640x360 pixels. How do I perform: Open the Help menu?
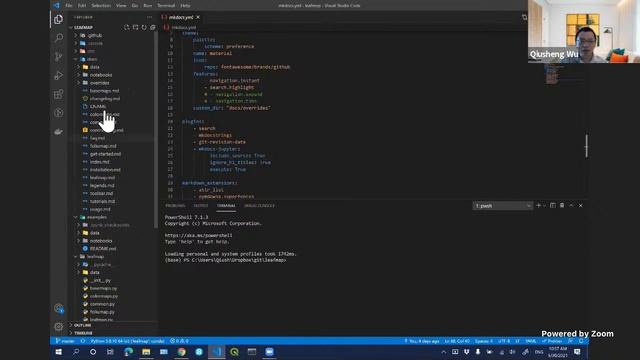click(x=185, y=6)
